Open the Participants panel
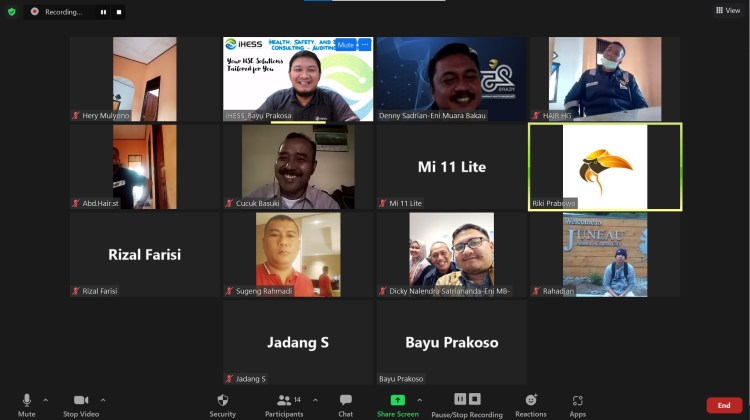 pyautogui.click(x=284, y=404)
